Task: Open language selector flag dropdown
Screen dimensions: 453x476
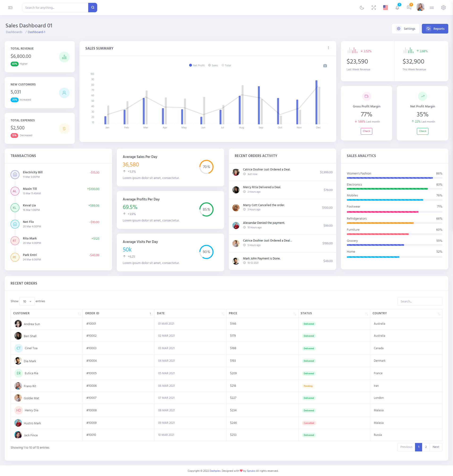Action: (385, 8)
